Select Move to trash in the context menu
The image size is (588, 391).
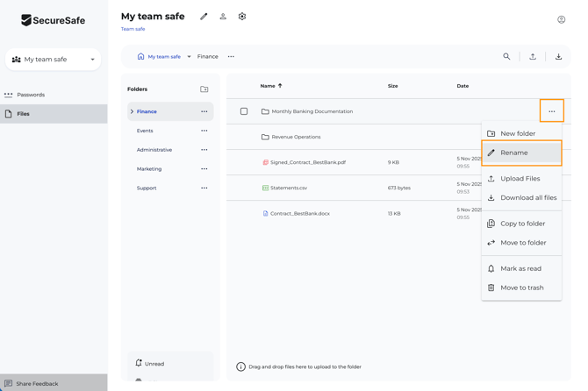pyautogui.click(x=521, y=288)
